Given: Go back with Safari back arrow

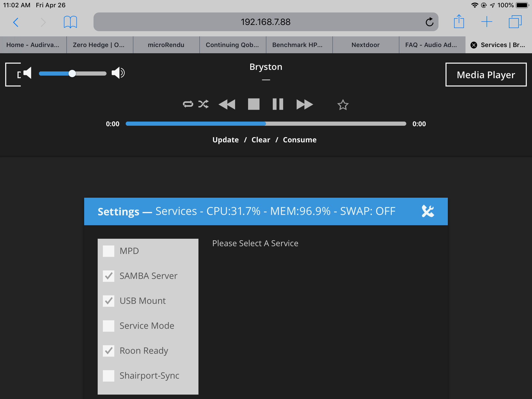Looking at the screenshot, I should tap(16, 22).
